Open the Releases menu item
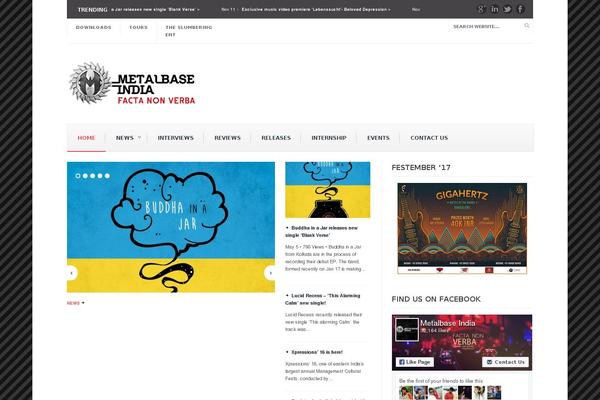600x400 pixels. [276, 138]
